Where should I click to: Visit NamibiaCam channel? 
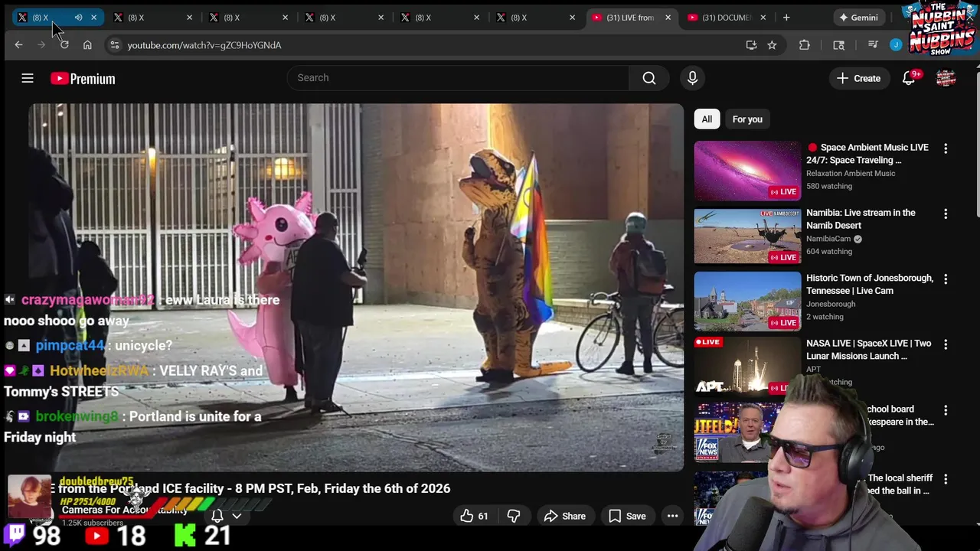tap(828, 239)
